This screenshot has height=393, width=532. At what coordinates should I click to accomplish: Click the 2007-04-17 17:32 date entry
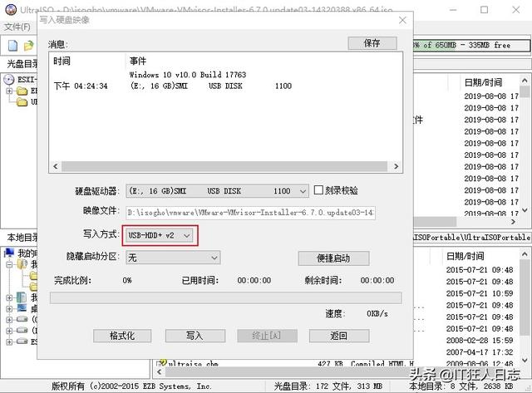[480, 352]
